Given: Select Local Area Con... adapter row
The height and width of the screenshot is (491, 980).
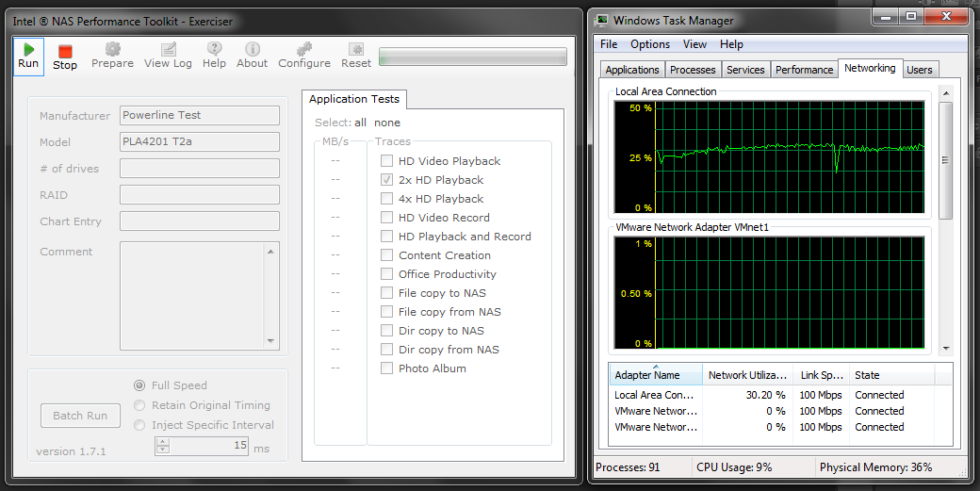Looking at the screenshot, I should point(780,395).
